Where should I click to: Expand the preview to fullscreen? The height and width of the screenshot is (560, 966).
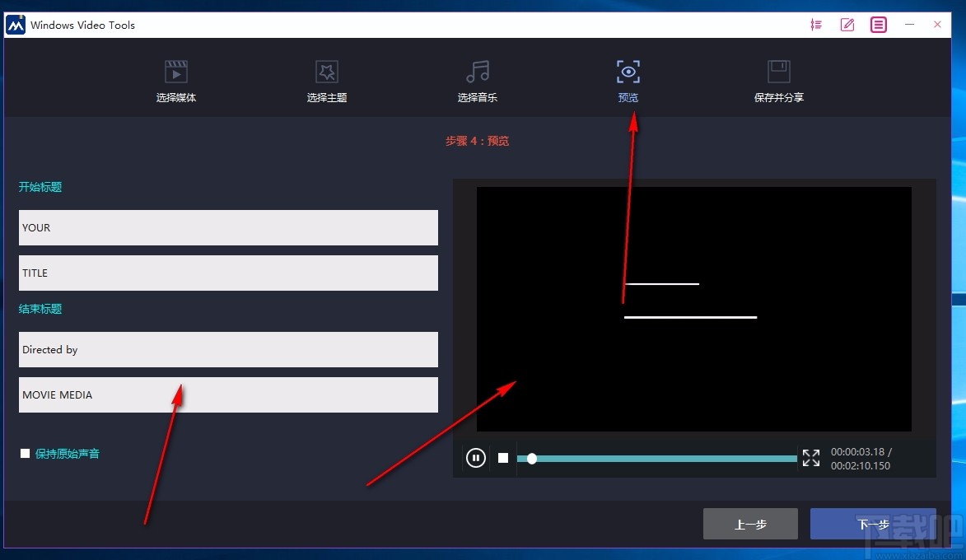[x=810, y=458]
